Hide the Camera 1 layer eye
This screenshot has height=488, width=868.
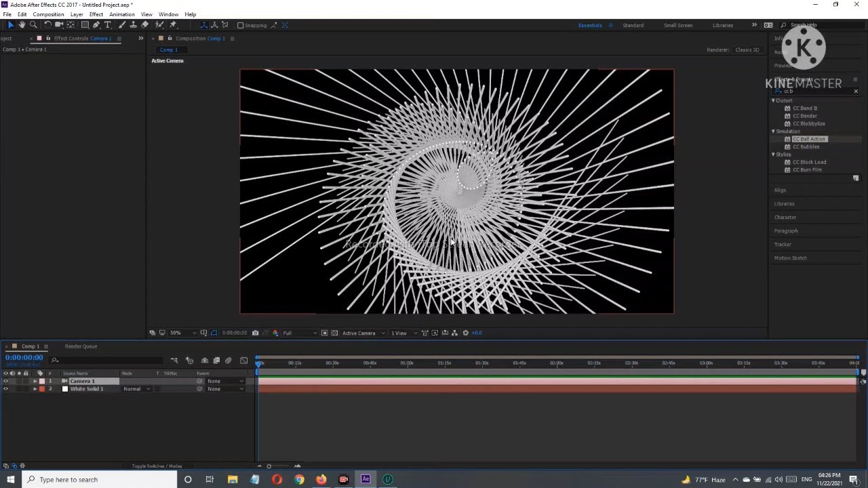pyautogui.click(x=6, y=381)
